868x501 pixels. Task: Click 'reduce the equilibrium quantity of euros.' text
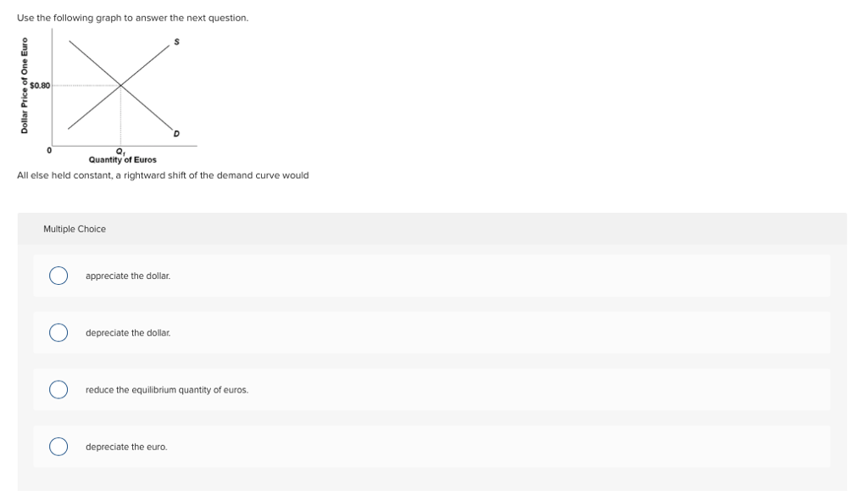point(167,390)
